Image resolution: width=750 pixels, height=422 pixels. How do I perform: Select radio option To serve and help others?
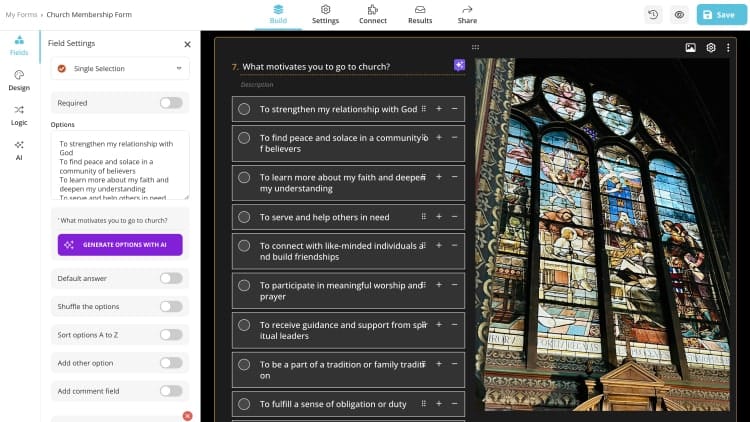pyautogui.click(x=244, y=217)
